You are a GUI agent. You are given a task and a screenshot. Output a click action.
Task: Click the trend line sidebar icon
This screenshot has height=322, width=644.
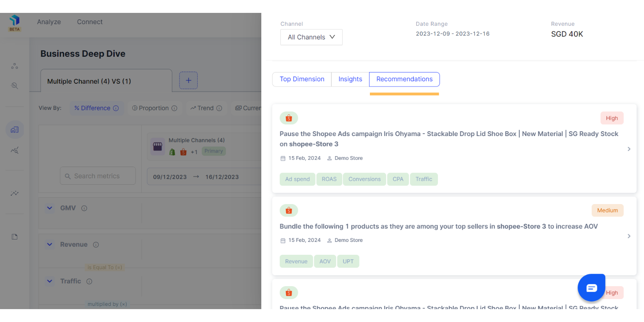point(14,193)
